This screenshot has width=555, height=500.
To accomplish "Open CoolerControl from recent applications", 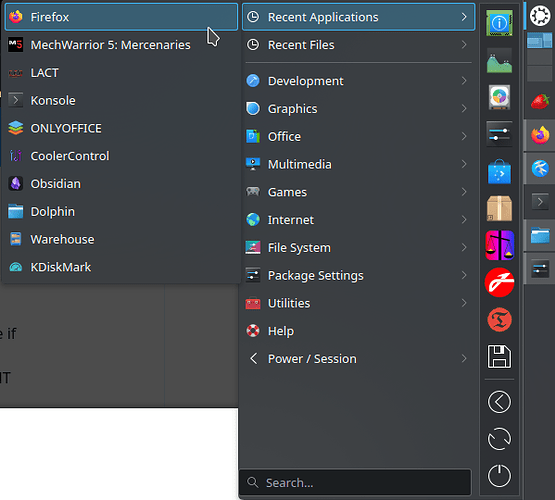I will click(x=121, y=156).
